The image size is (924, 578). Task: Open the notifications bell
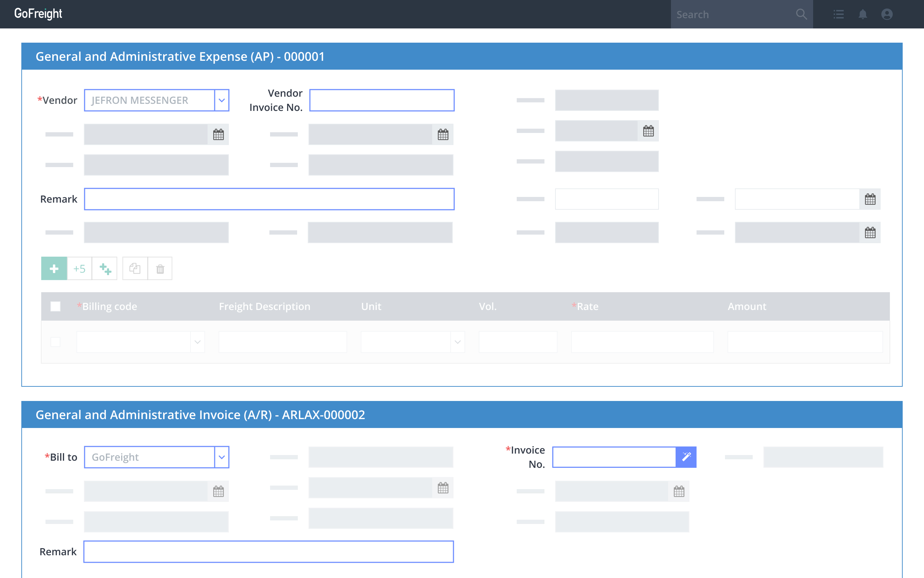(x=863, y=14)
